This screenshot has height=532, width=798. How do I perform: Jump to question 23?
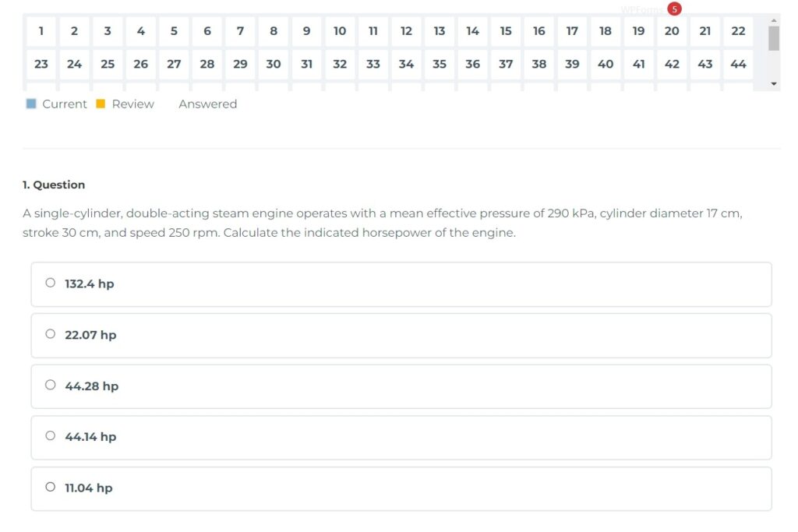click(x=41, y=64)
